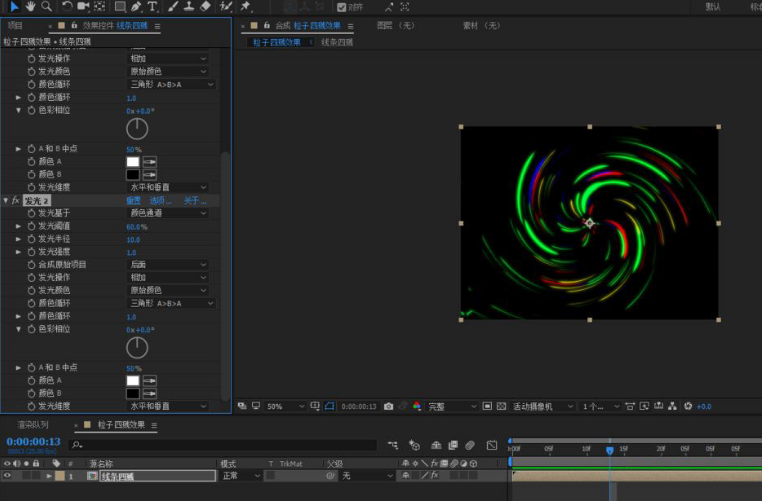Open the 活动摄像机 view dropdown

click(x=543, y=406)
